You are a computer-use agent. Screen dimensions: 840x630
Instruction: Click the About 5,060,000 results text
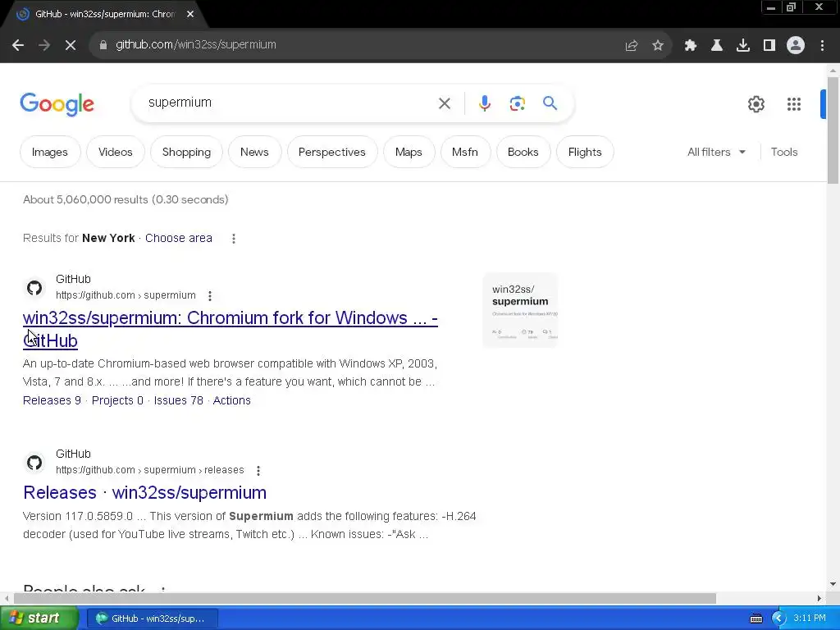click(x=126, y=199)
